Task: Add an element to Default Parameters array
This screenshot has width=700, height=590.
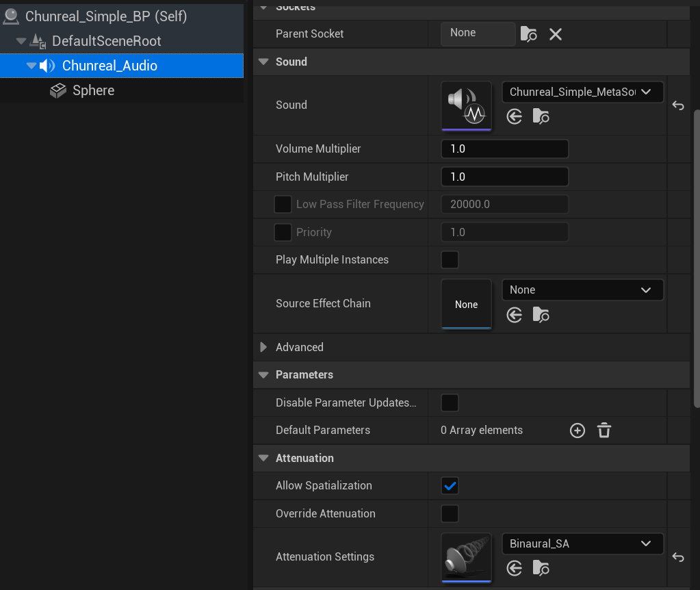Action: point(577,430)
